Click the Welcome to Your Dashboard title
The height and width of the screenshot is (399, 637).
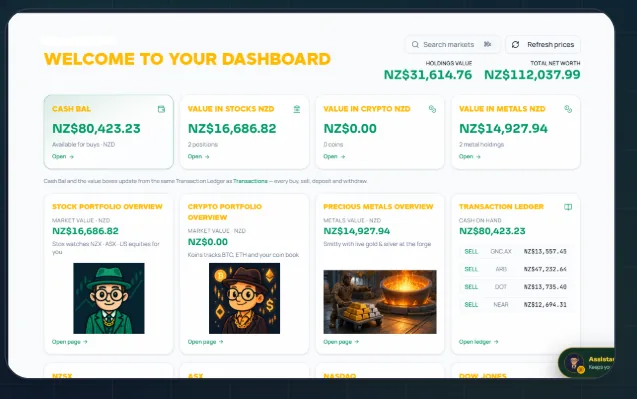[x=187, y=59]
